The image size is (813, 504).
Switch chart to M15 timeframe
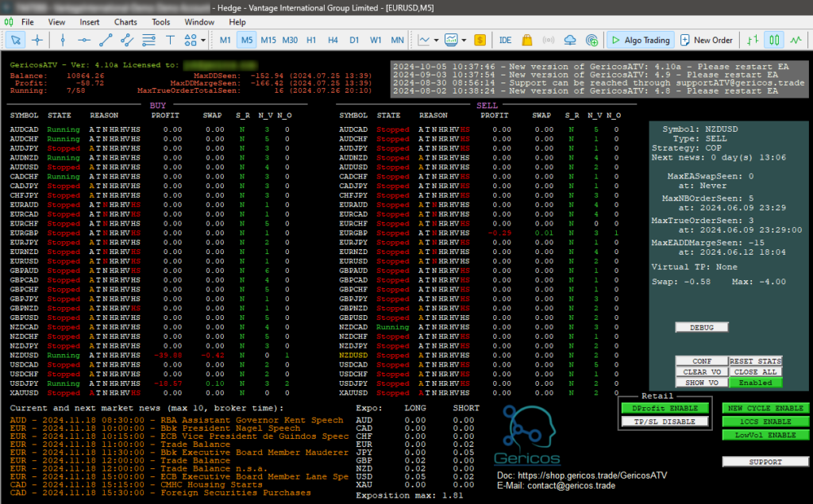pyautogui.click(x=268, y=40)
